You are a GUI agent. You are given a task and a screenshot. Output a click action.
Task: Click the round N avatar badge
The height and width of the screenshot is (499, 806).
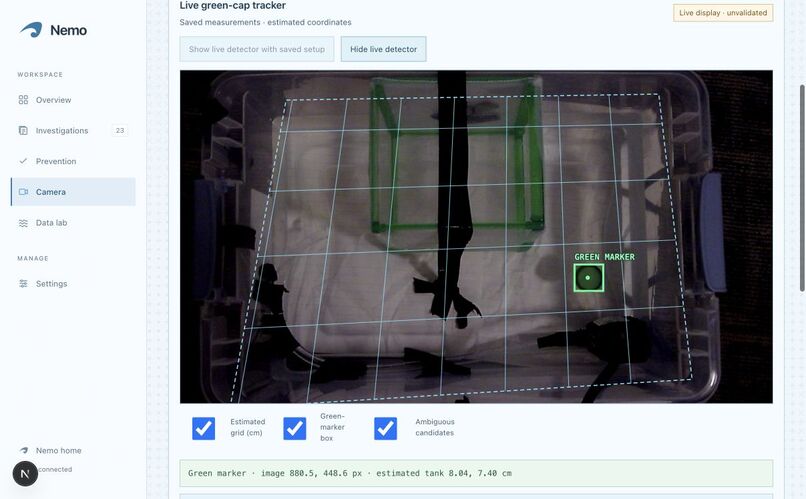pos(25,473)
